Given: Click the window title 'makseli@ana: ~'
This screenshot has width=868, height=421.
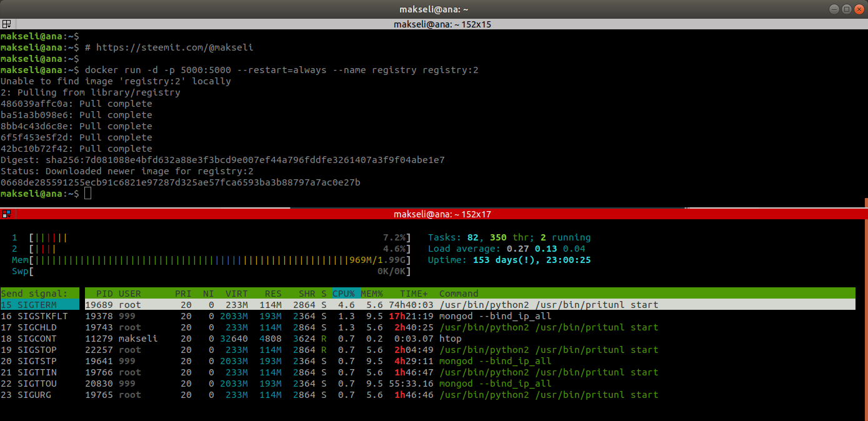Looking at the screenshot, I should pos(434,9).
